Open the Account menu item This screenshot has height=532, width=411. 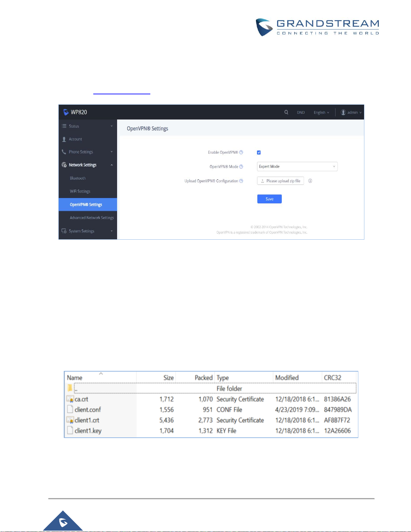pyautogui.click(x=75, y=139)
